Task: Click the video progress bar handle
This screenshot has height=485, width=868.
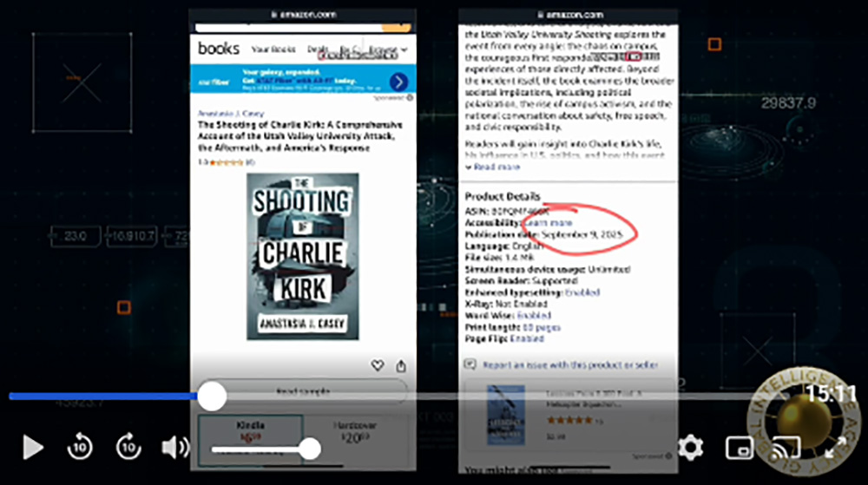Action: pyautogui.click(x=212, y=396)
